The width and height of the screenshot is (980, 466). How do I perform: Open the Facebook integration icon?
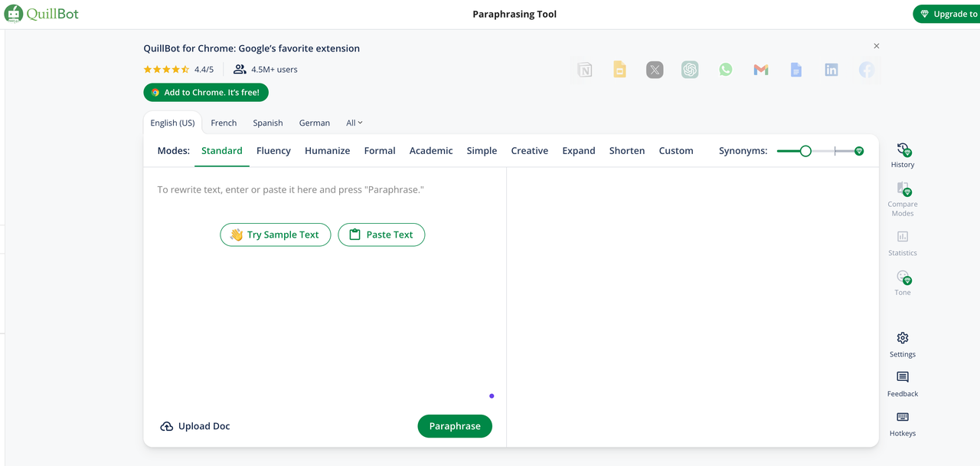pyautogui.click(x=866, y=70)
